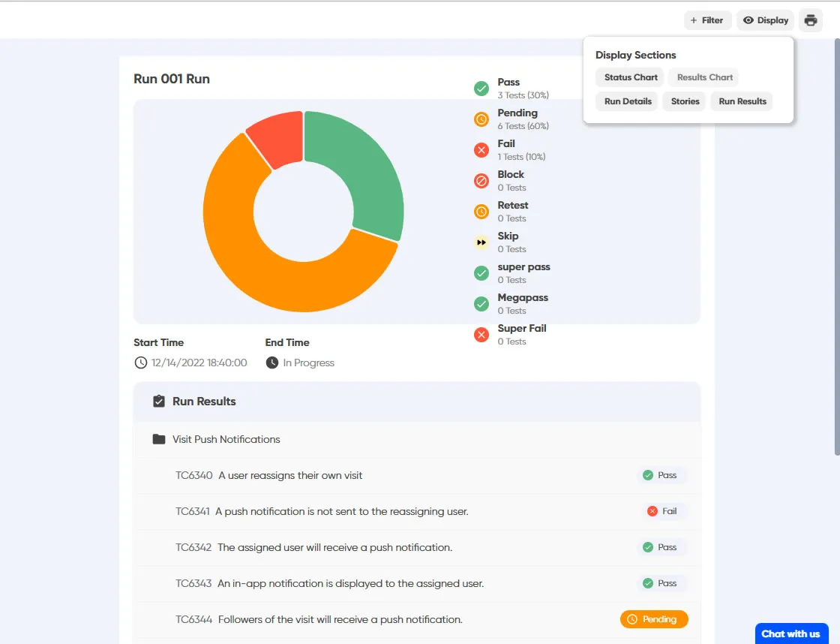Image resolution: width=840 pixels, height=644 pixels.
Task: Click the Display eye button
Action: 766,20
